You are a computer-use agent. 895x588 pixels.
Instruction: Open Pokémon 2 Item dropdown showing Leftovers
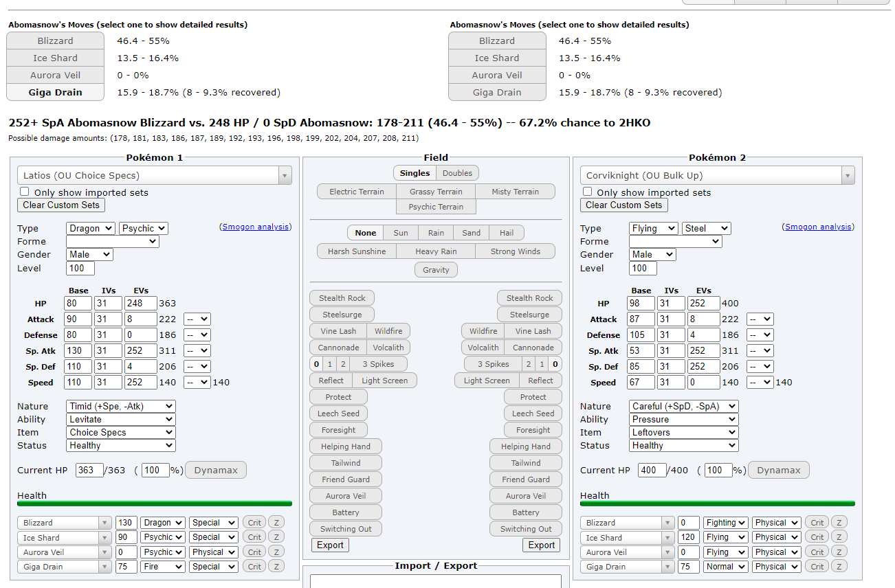[684, 432]
